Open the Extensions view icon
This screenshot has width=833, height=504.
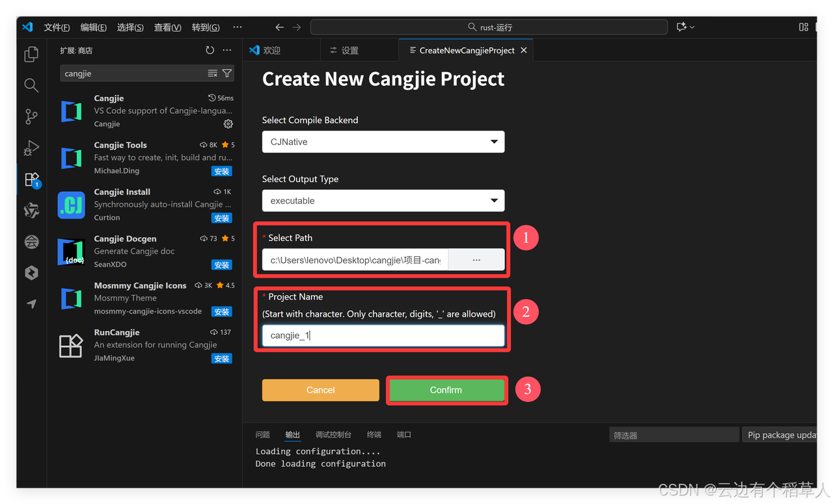point(31,179)
